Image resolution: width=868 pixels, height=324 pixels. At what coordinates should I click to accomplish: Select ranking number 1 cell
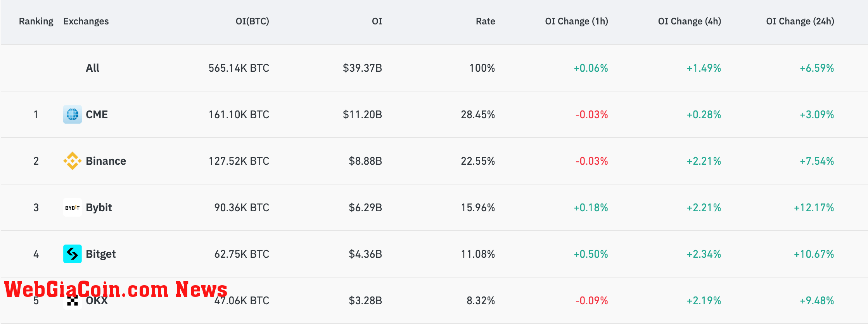click(36, 114)
